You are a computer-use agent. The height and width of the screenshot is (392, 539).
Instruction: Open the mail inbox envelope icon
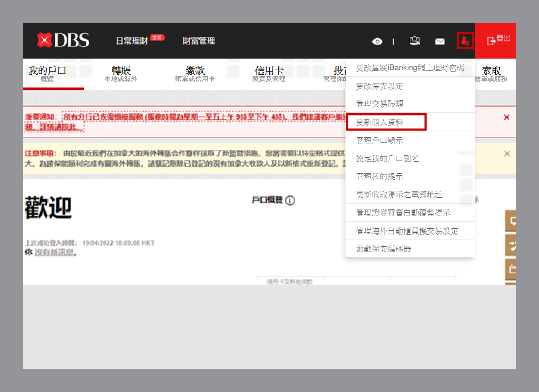(440, 42)
